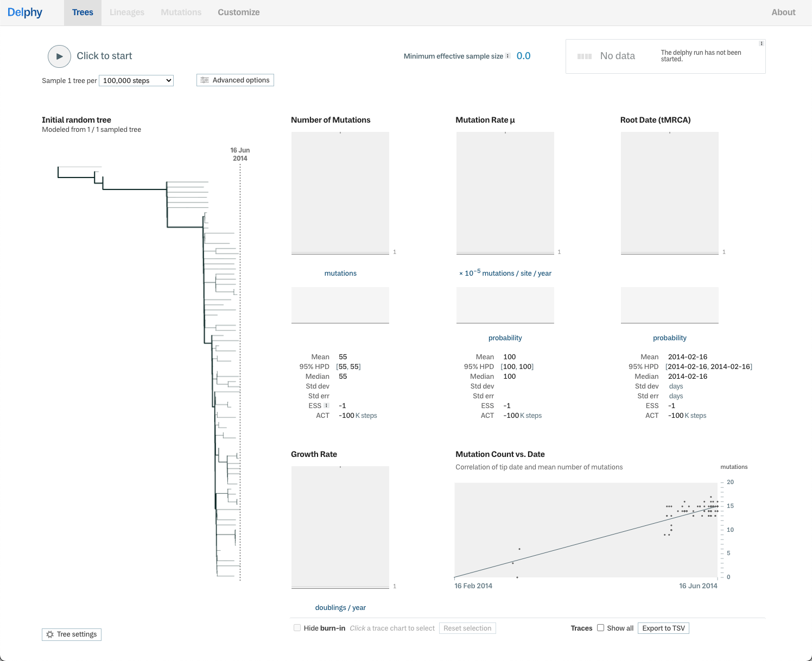812x661 pixels.
Task: Click the Number of Mutations probability histogram
Action: [340, 305]
